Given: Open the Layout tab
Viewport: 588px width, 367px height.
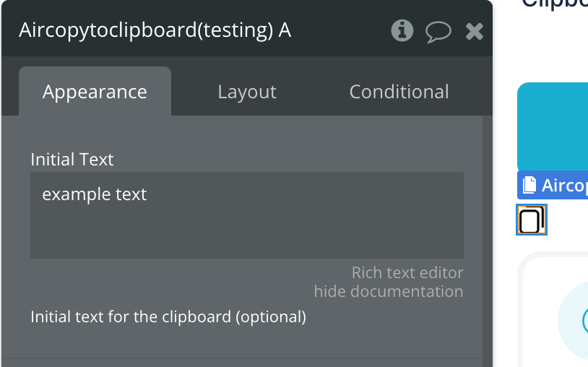Looking at the screenshot, I should click(247, 92).
